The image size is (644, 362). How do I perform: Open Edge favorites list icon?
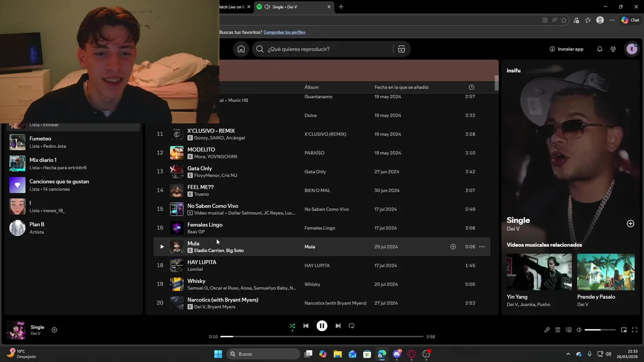pos(588,20)
